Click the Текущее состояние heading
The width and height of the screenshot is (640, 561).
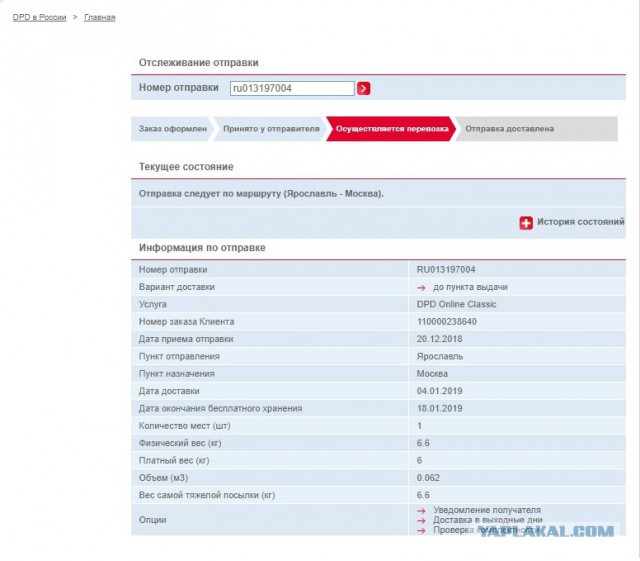click(x=186, y=167)
